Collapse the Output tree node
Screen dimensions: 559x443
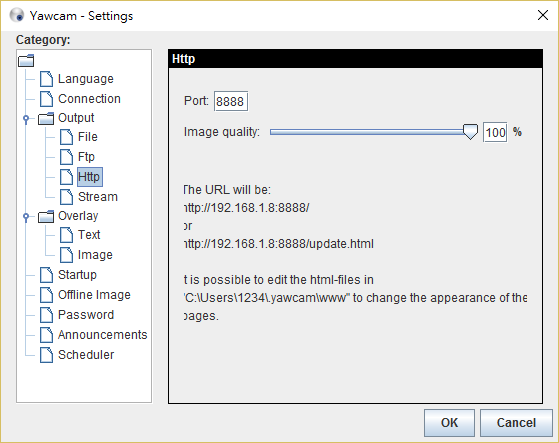point(26,118)
